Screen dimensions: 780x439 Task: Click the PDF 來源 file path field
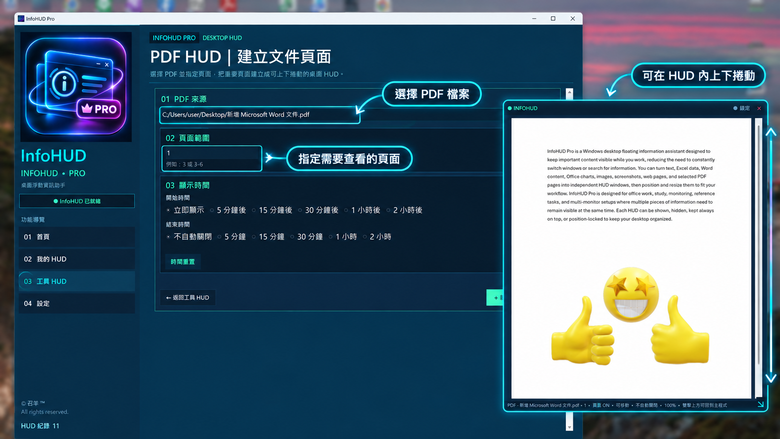pyautogui.click(x=259, y=115)
